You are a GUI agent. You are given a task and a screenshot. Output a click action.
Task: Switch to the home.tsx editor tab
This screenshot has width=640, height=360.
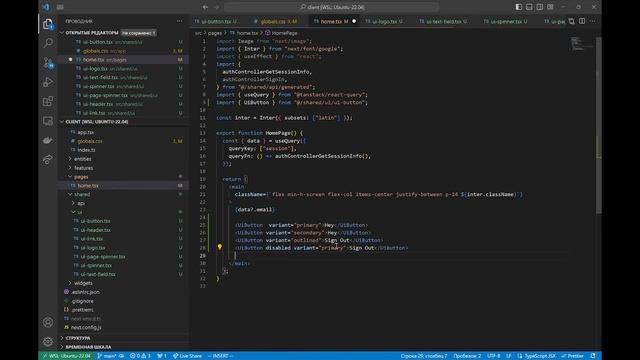pyautogui.click(x=334, y=21)
